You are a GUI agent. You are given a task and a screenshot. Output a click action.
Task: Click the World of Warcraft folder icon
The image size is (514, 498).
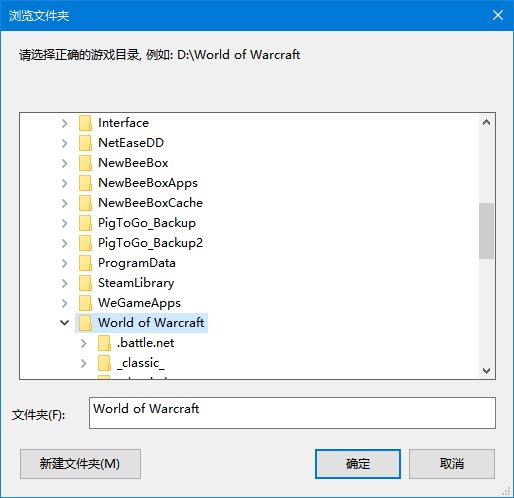tap(85, 323)
